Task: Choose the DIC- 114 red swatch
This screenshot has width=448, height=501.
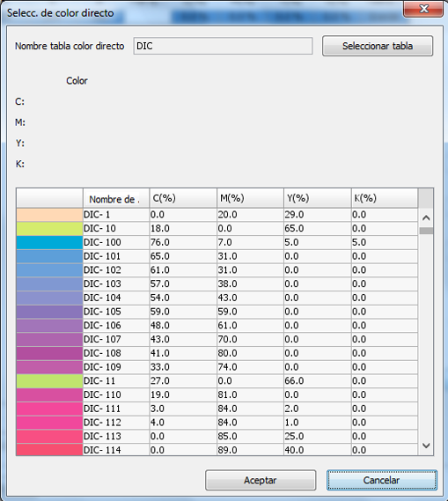Action: (49, 450)
